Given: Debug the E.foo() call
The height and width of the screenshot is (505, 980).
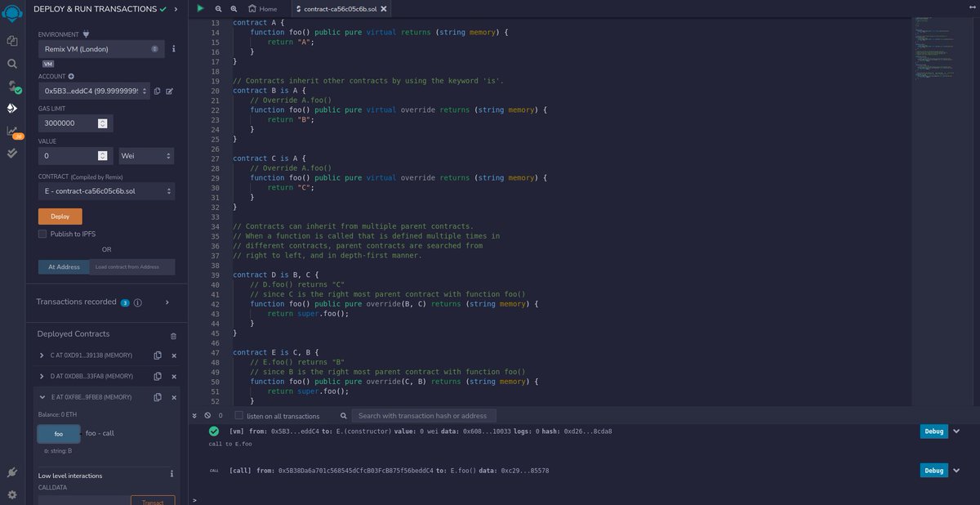Looking at the screenshot, I should click(934, 471).
